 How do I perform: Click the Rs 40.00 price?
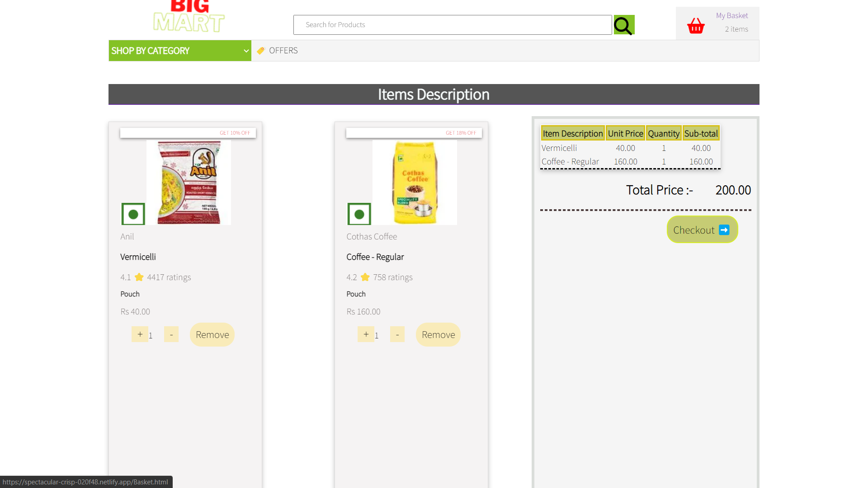pos(135,312)
